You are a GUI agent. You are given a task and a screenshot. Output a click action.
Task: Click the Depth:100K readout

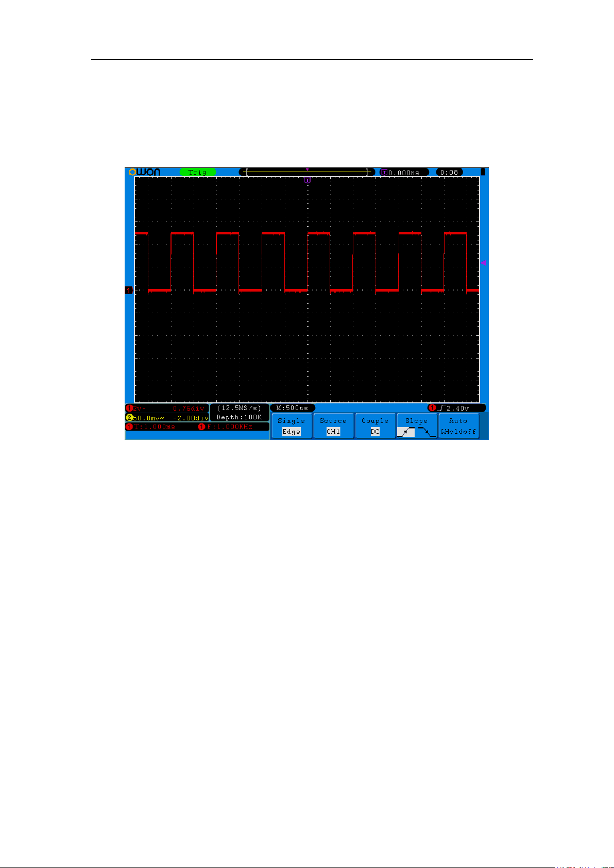[x=240, y=417]
